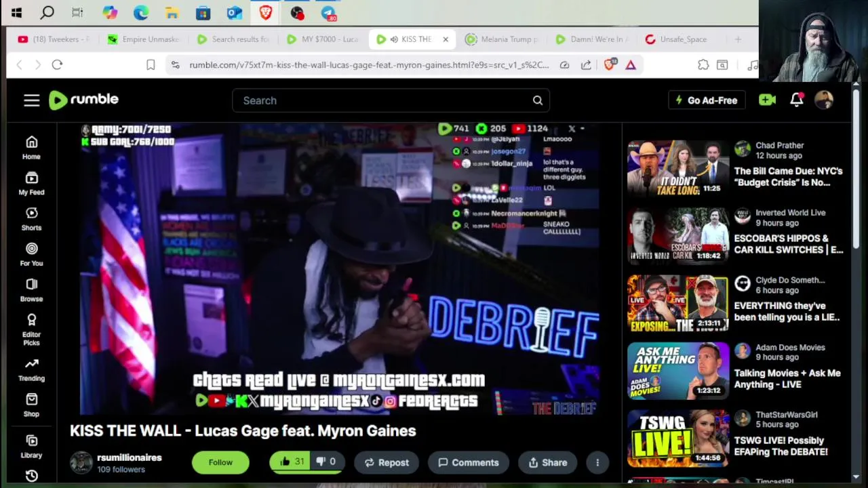Click the address bar URL

(369, 64)
